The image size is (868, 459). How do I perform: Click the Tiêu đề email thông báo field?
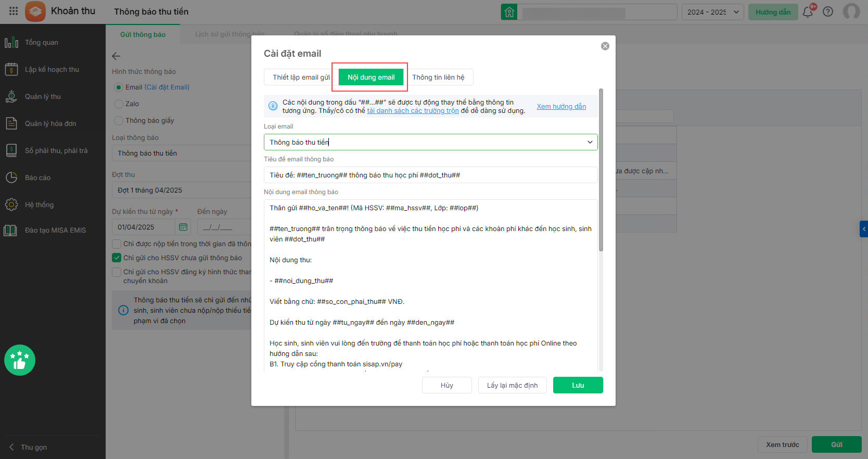click(x=430, y=175)
